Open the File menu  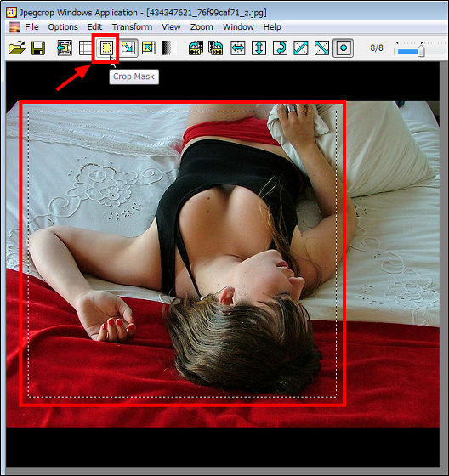[31, 27]
